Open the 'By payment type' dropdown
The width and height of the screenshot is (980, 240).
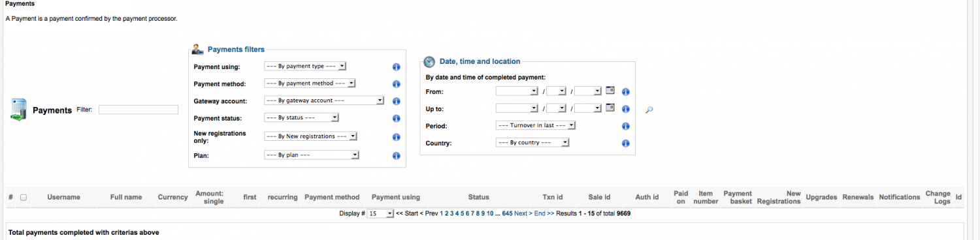(x=305, y=66)
